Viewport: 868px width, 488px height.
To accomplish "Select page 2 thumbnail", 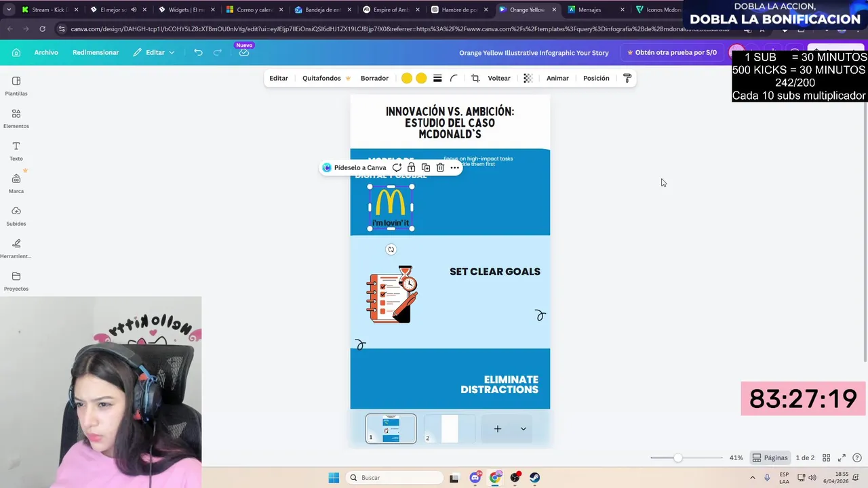I will click(x=449, y=428).
